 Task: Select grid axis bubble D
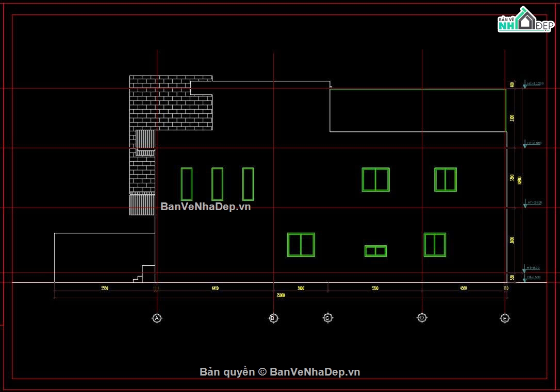click(422, 317)
